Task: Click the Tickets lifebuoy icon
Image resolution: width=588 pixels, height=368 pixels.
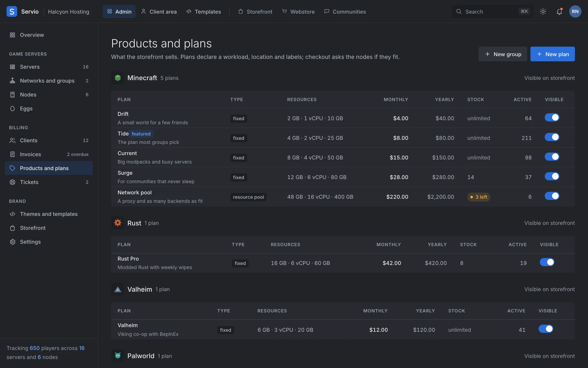Action: tap(12, 182)
